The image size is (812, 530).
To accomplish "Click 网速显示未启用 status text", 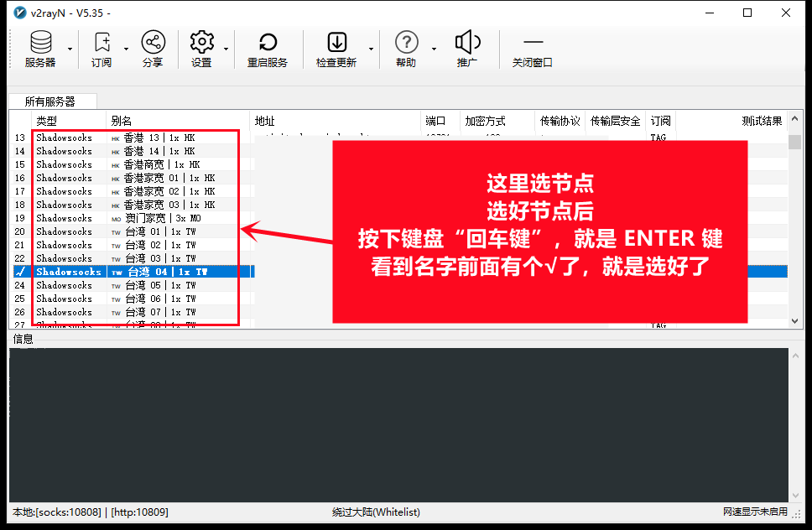I will click(755, 512).
